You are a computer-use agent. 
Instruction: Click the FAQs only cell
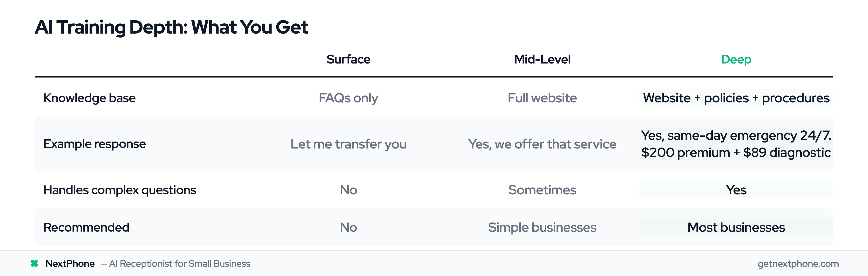coord(348,98)
